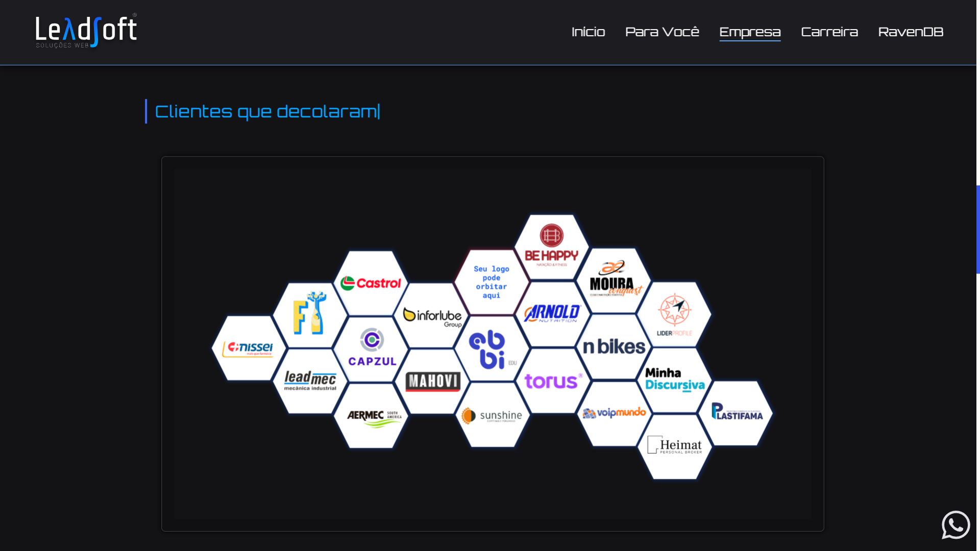
Task: Click the Voipmundo logo hexagon
Action: [x=614, y=413]
